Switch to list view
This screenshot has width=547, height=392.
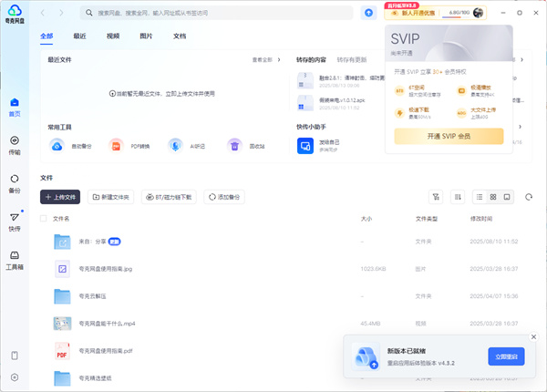coord(480,197)
